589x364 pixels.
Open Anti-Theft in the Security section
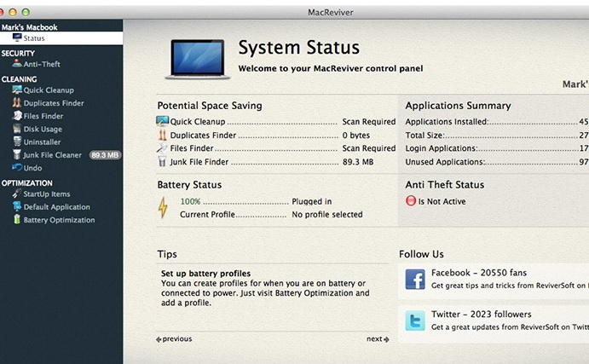[42, 64]
